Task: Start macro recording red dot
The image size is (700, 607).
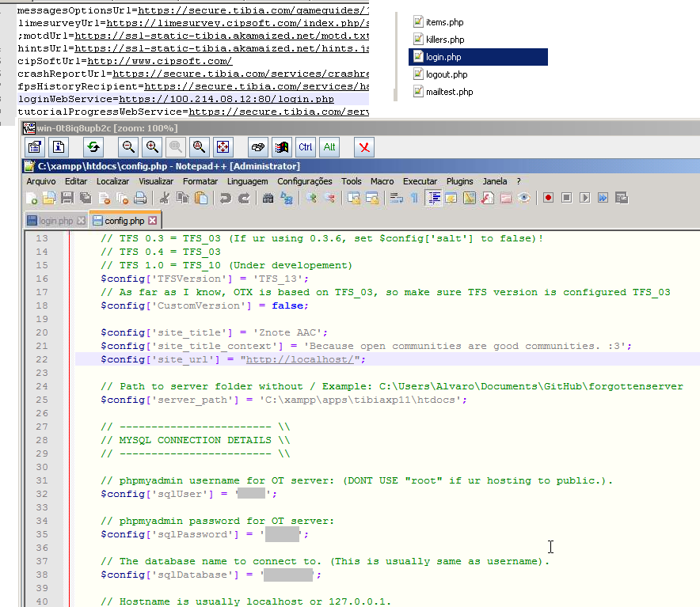Action: (x=548, y=198)
